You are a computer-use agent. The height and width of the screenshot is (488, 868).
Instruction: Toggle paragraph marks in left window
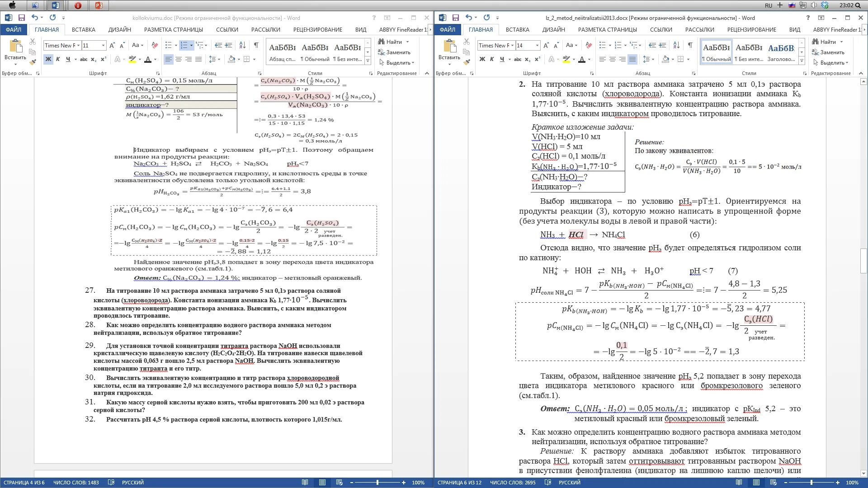coord(256,45)
